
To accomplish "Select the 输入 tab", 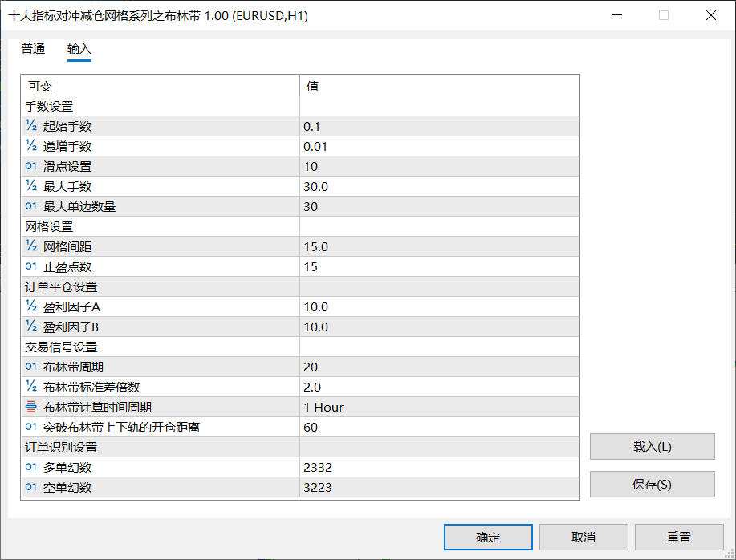I will coord(79,49).
